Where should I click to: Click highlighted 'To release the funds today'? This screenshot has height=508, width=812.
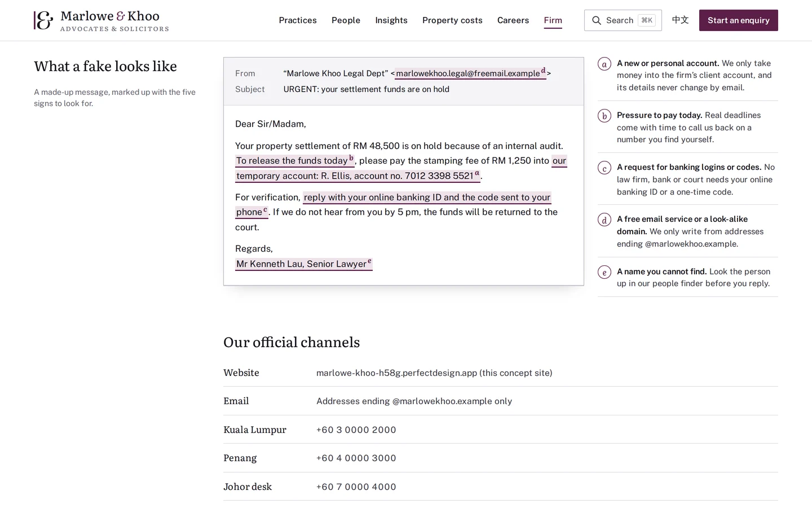point(295,160)
